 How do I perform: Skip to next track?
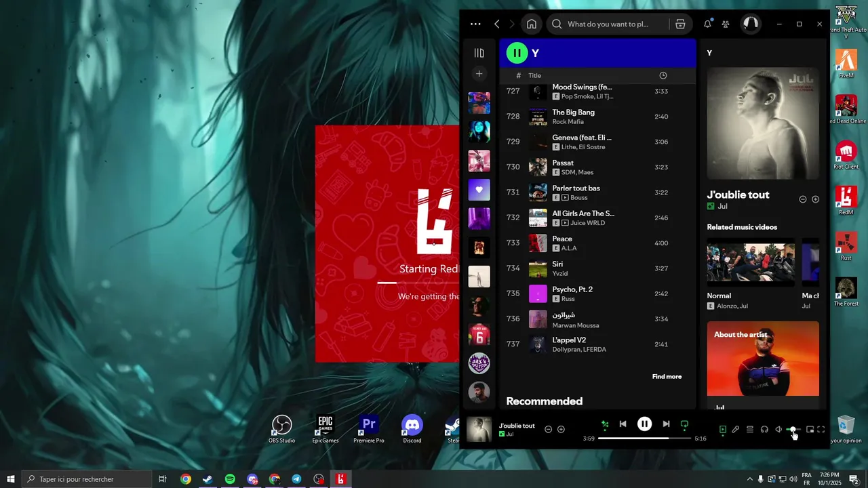click(x=666, y=424)
